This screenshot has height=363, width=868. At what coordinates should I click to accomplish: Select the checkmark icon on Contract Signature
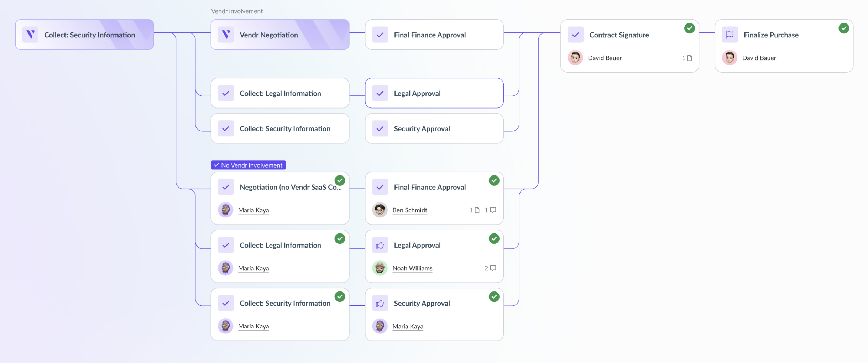576,35
